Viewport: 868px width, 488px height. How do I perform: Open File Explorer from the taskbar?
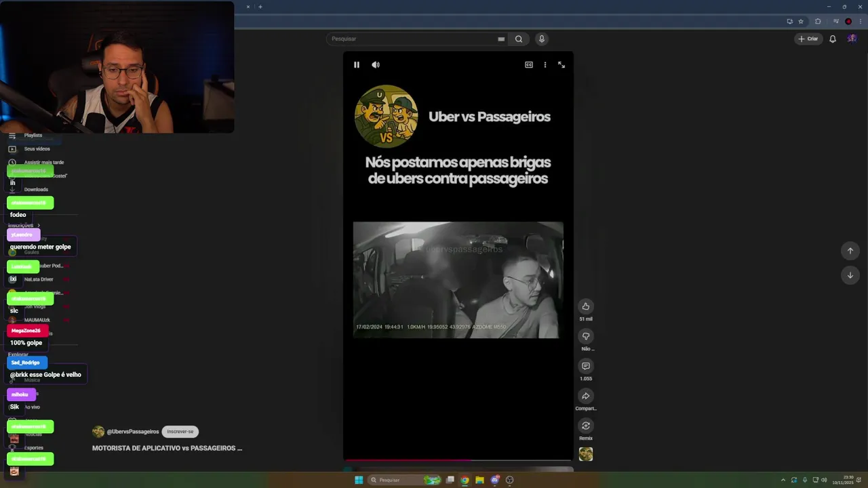click(x=479, y=480)
